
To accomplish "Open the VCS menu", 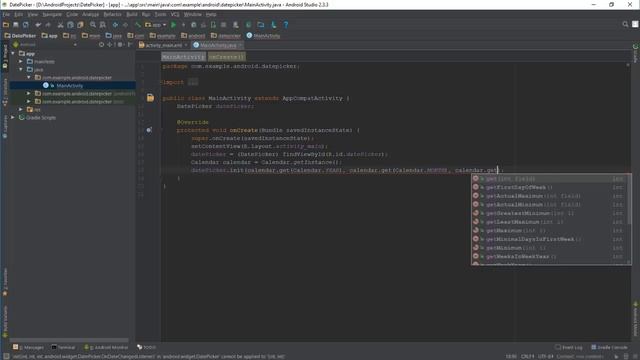I will [x=175, y=14].
